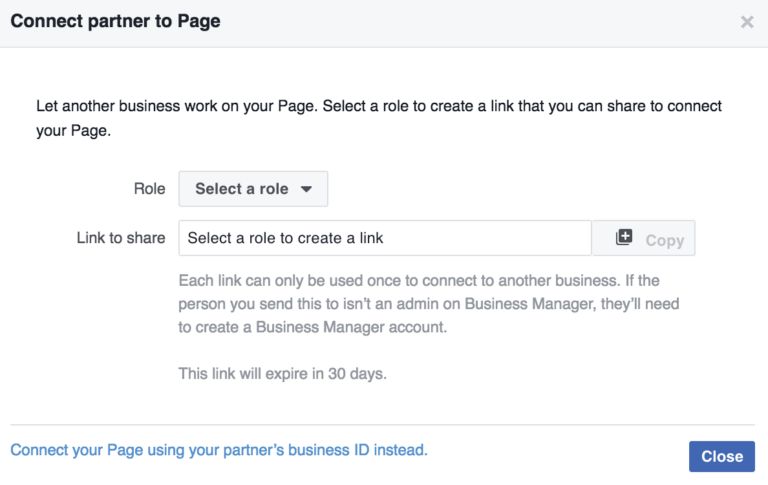
Task: Click the word "Copy" on the copy button
Action: tap(664, 240)
